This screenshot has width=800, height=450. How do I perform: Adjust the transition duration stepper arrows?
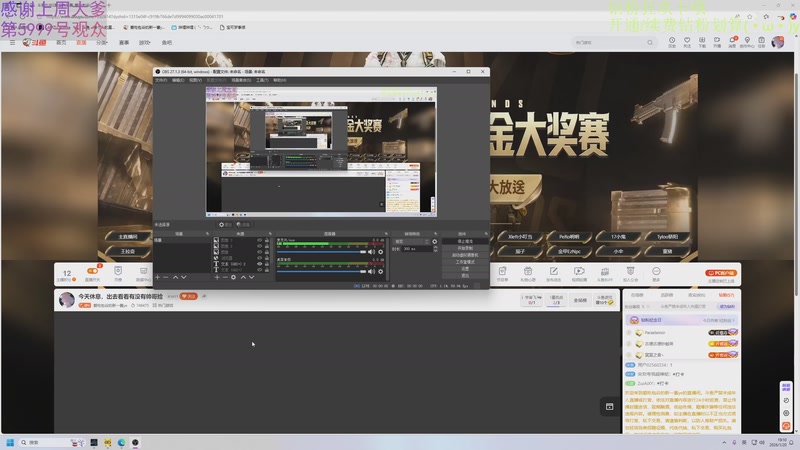click(x=435, y=248)
